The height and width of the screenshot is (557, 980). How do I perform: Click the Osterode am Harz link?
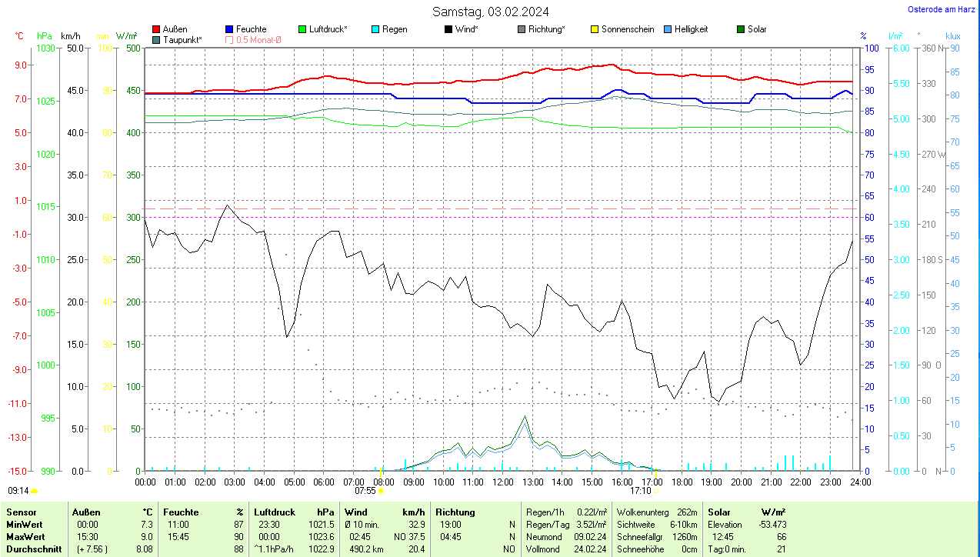[940, 9]
